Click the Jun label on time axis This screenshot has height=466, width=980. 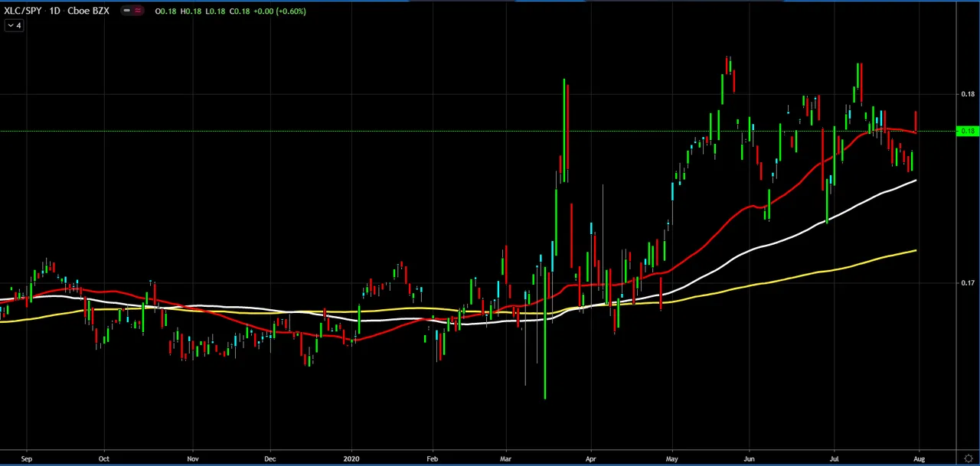pyautogui.click(x=749, y=458)
